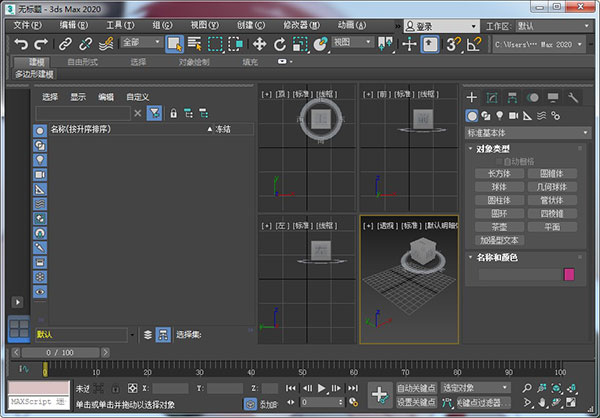
Task: Toggle the 3D snaps button
Action: [x=451, y=44]
